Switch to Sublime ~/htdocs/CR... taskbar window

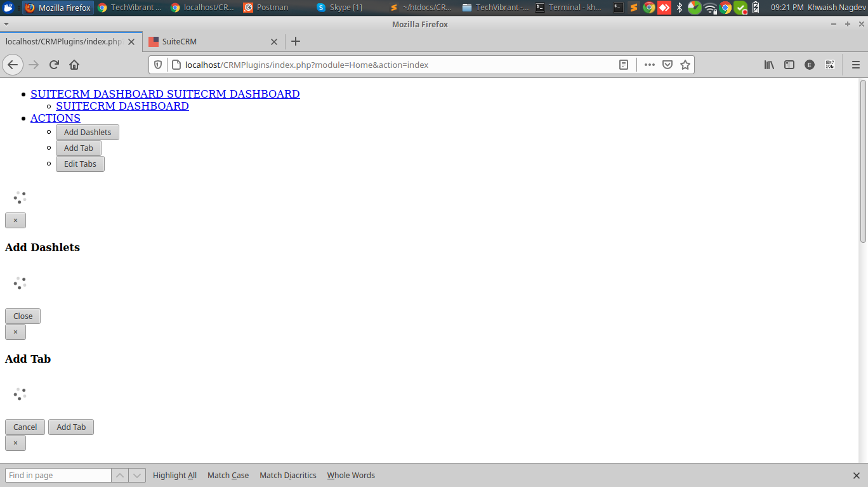[423, 8]
